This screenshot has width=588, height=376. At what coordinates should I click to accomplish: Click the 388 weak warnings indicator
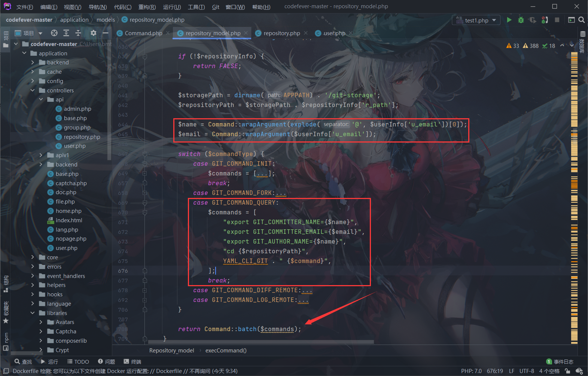tap(531, 46)
